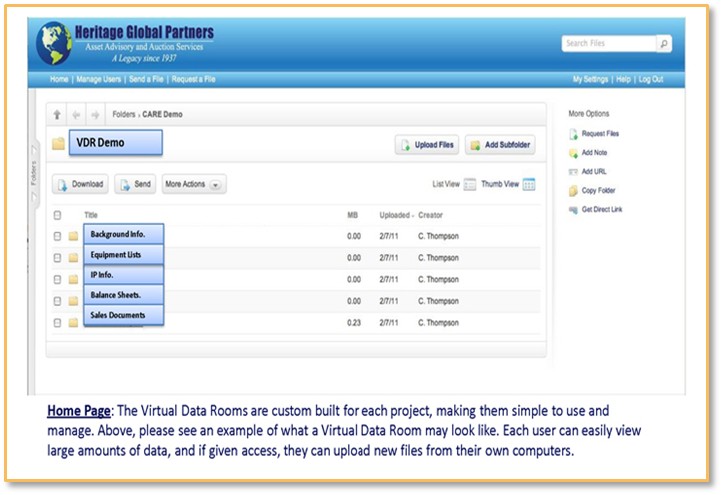Click the Copy Folder icon
723x495 pixels.
click(573, 191)
